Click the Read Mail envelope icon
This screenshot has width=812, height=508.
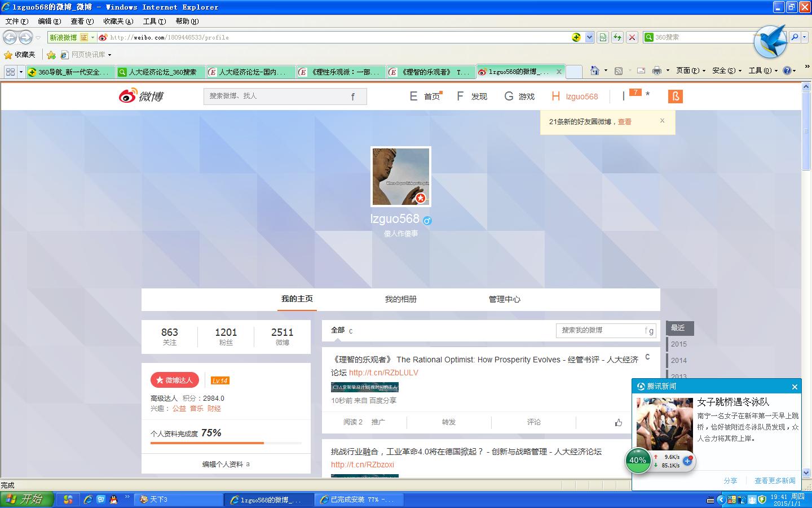pyautogui.click(x=641, y=71)
